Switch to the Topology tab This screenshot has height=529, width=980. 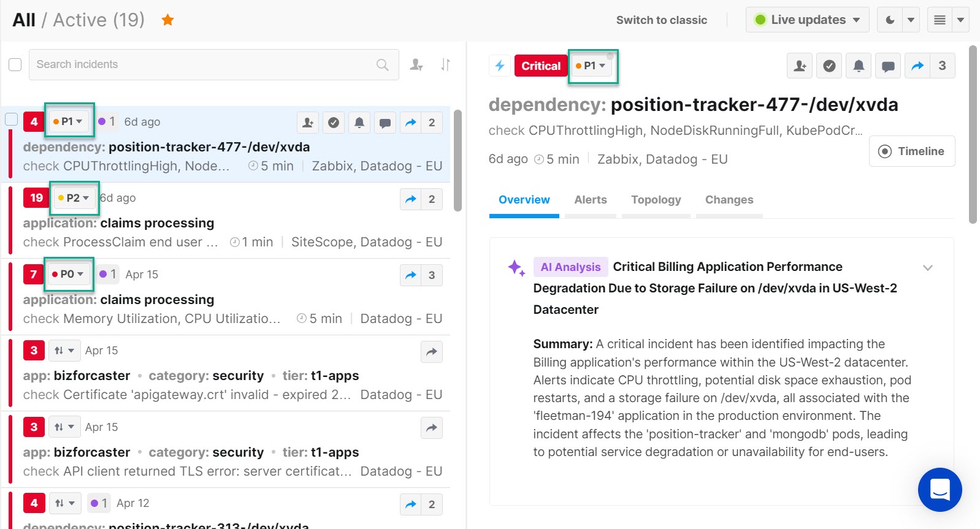tap(656, 200)
